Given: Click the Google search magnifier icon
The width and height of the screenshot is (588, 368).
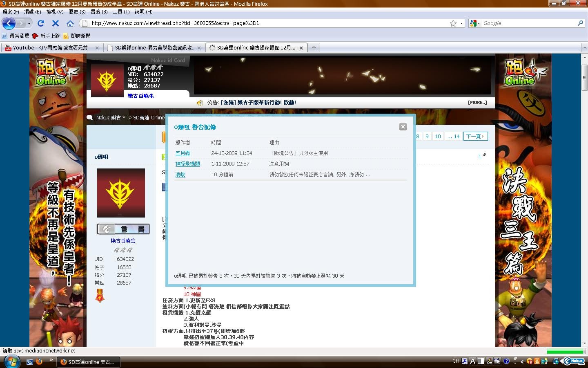Looking at the screenshot, I should (x=580, y=23).
